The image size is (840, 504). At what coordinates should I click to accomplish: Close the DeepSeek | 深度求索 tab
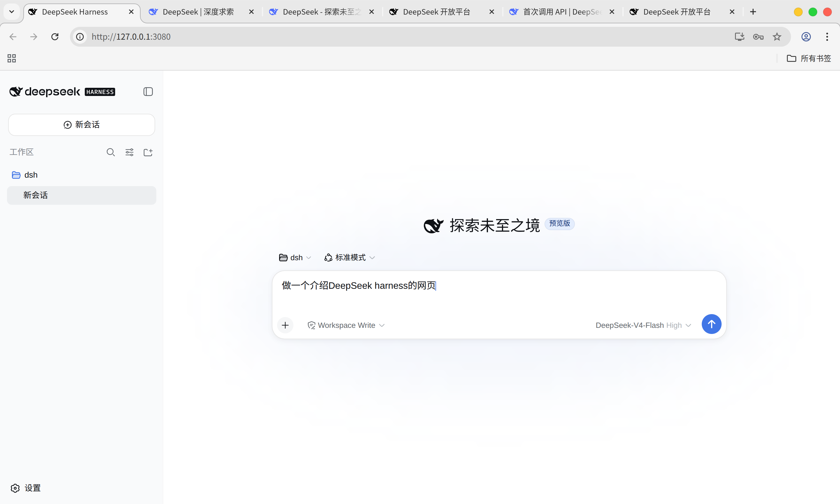click(x=252, y=12)
